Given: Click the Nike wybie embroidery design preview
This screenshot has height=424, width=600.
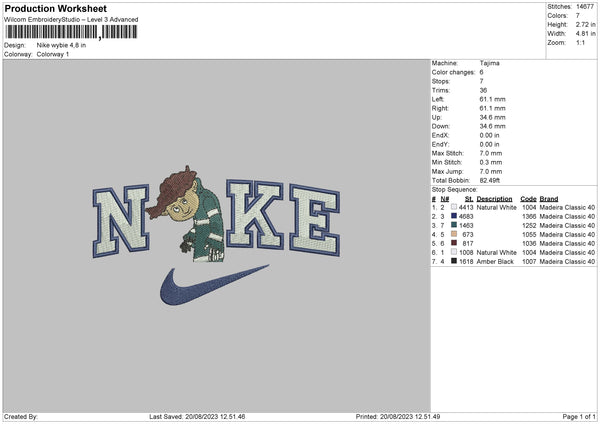Looking at the screenshot, I should (216, 235).
